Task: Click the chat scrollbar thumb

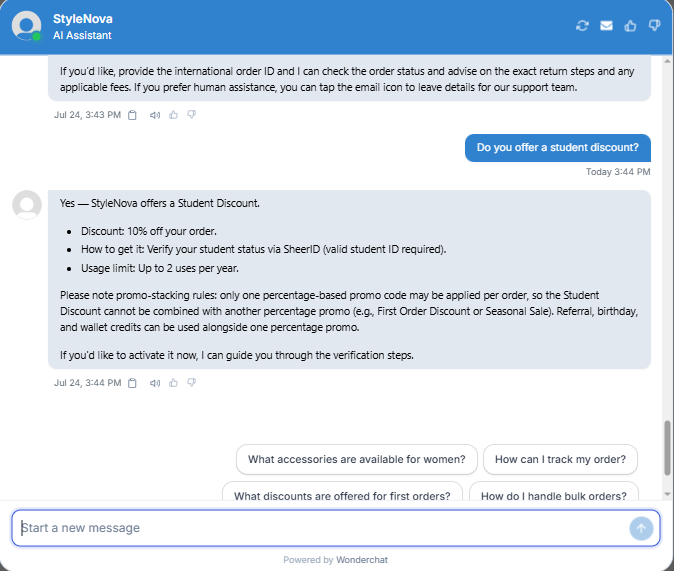Action: (x=667, y=447)
